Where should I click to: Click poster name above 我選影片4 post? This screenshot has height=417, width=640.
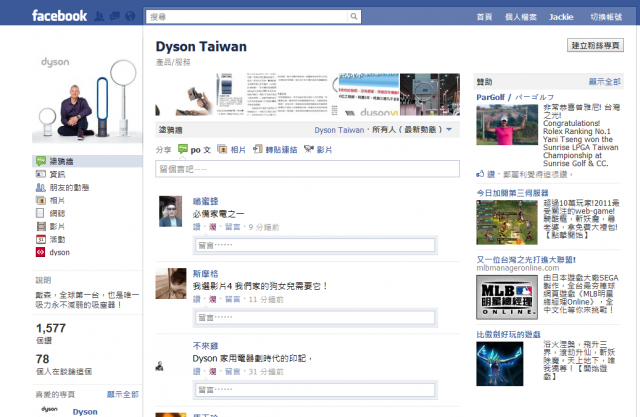[206, 273]
